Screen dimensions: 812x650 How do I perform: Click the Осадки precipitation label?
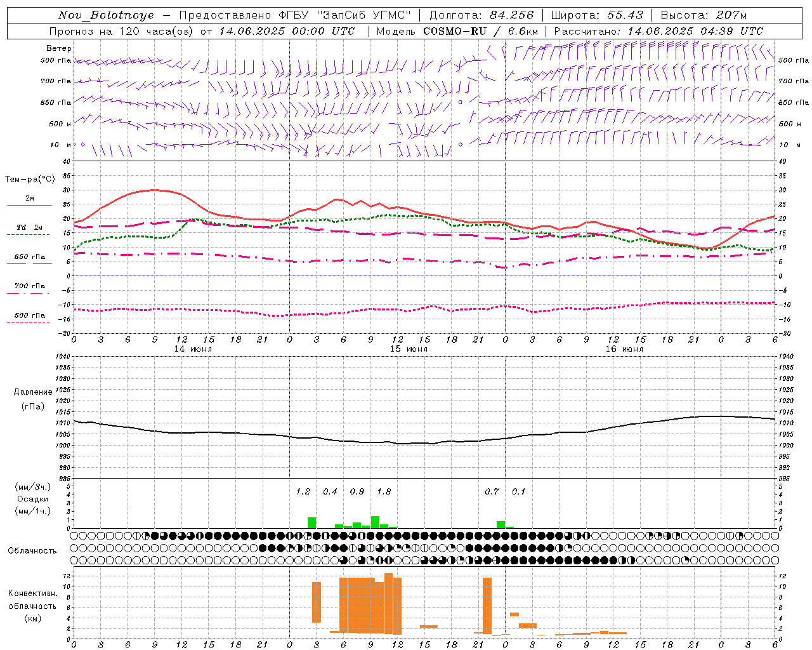coord(33,499)
